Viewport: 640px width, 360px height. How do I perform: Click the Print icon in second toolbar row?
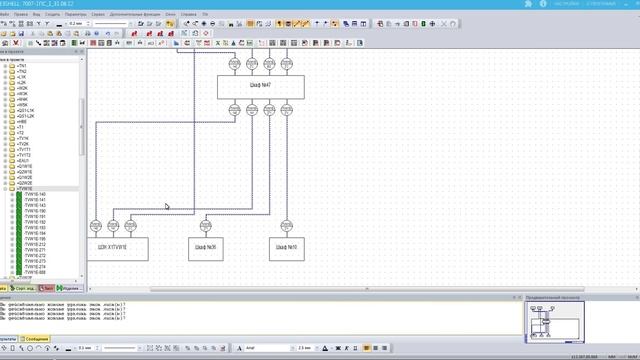pyautogui.click(x=87, y=33)
